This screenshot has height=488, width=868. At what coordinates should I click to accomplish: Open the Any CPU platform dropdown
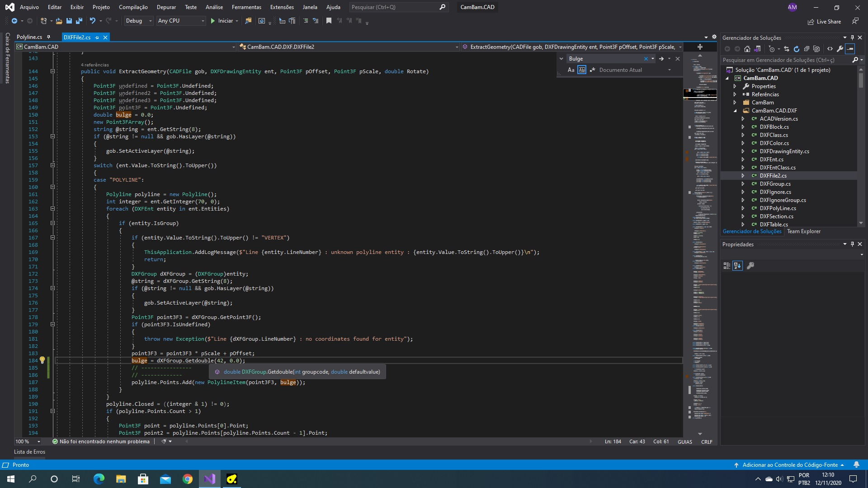pyautogui.click(x=181, y=21)
